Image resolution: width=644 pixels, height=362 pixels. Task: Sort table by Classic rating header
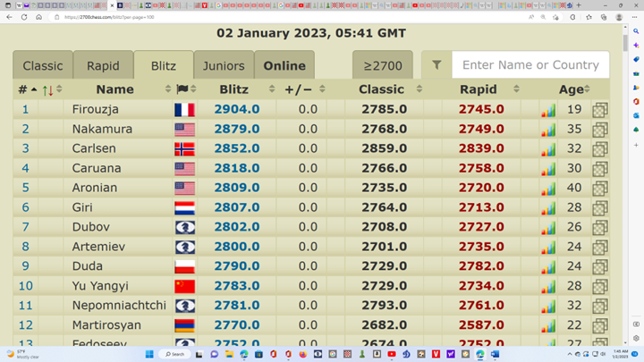coord(382,89)
